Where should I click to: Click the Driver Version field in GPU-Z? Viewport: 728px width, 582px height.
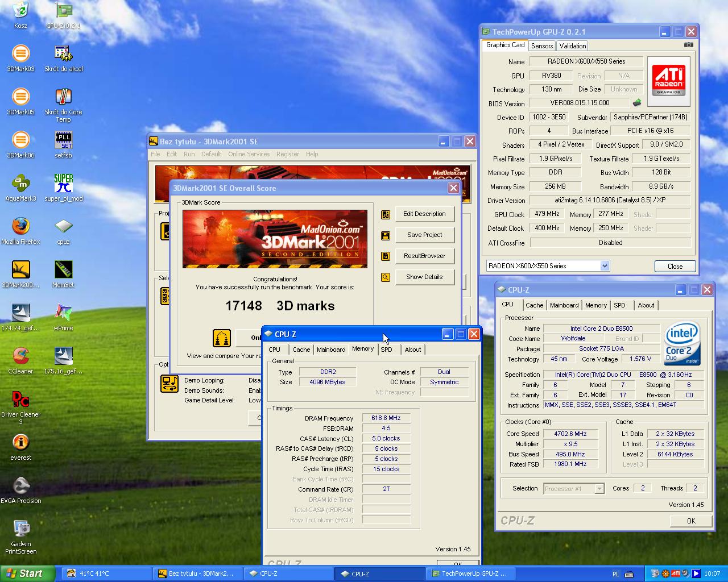[x=610, y=200]
